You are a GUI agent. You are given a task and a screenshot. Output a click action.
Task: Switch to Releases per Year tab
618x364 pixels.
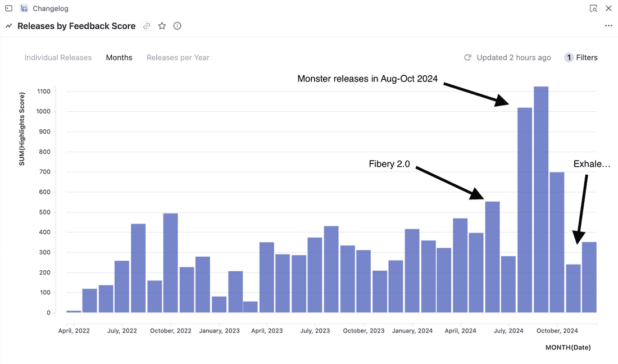(178, 57)
